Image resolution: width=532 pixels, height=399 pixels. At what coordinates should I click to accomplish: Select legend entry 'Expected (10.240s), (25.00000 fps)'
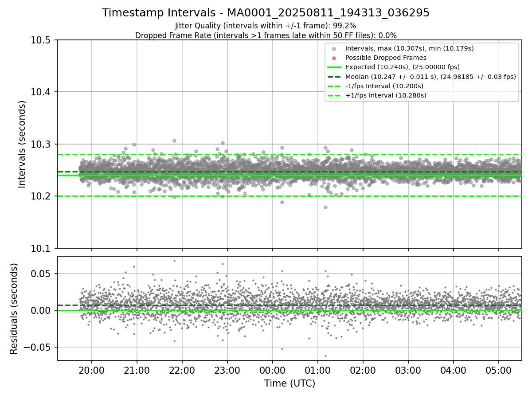pos(403,67)
